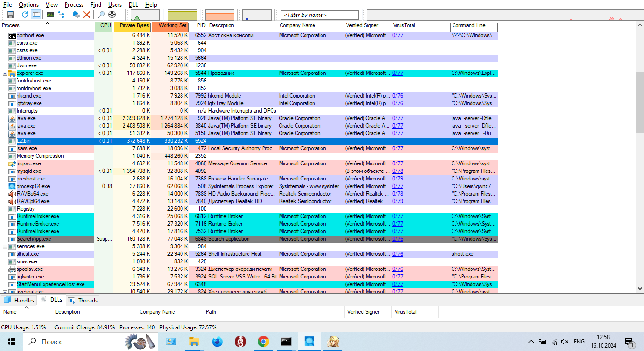Select StartMenuExperienceHost.exe process

pos(249,284)
